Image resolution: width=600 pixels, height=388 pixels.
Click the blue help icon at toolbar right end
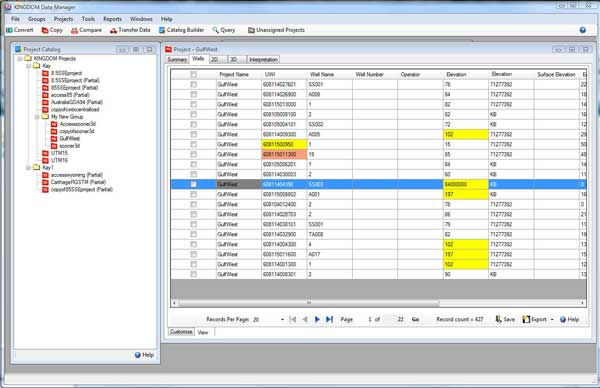[582, 30]
